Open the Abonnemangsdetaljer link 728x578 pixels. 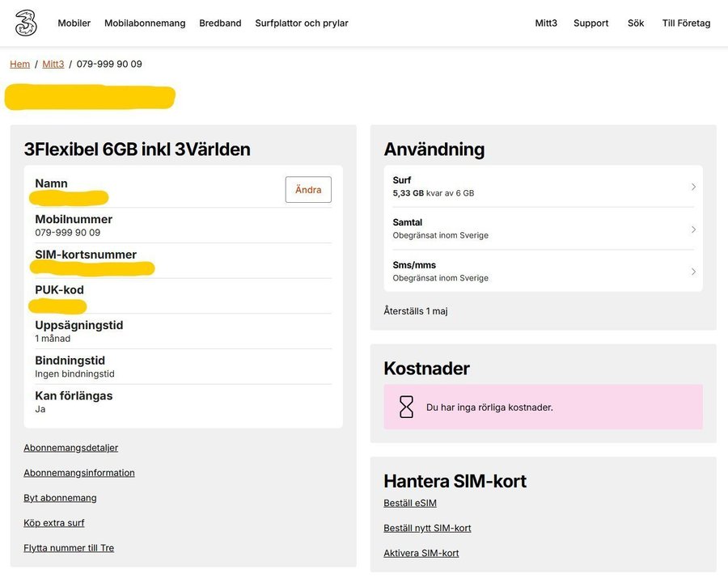70,448
